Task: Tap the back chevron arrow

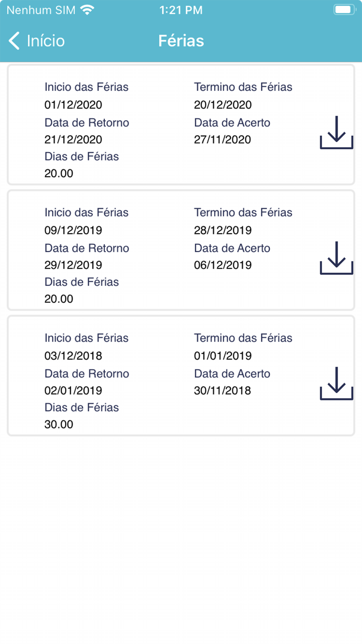Action: click(x=14, y=41)
